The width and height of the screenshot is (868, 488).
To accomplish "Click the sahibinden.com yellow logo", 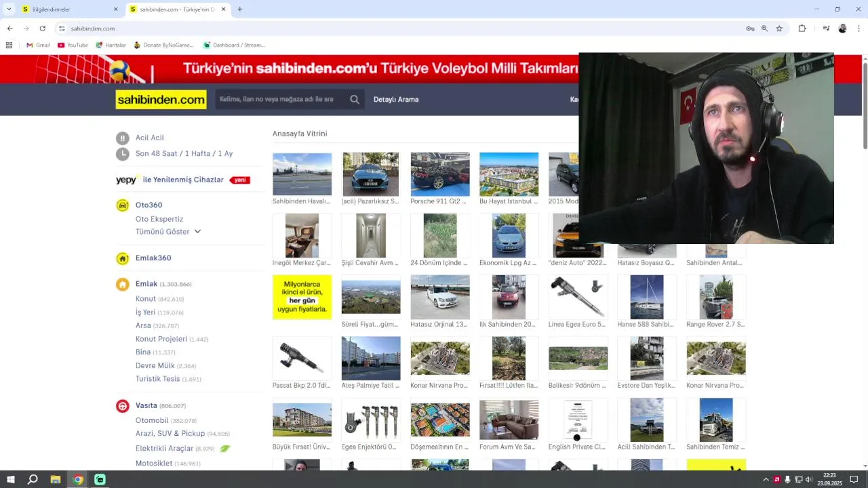I will (161, 100).
